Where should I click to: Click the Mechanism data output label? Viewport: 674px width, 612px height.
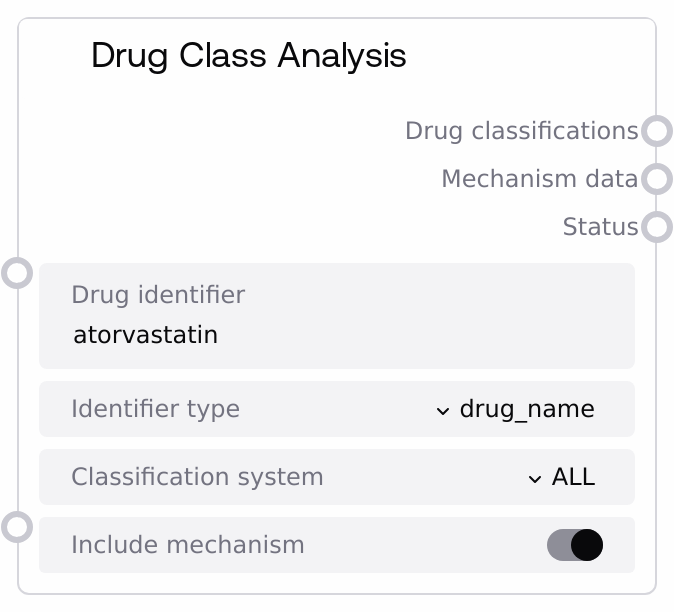[539, 179]
